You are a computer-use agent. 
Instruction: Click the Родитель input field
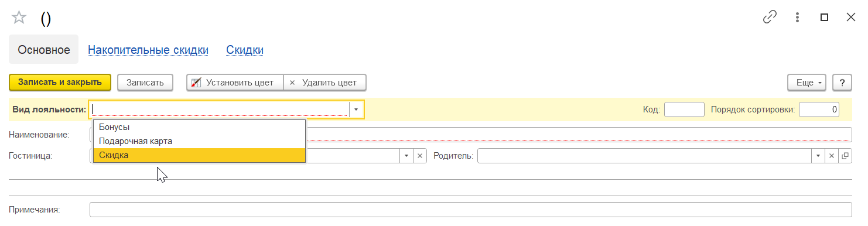pos(645,156)
